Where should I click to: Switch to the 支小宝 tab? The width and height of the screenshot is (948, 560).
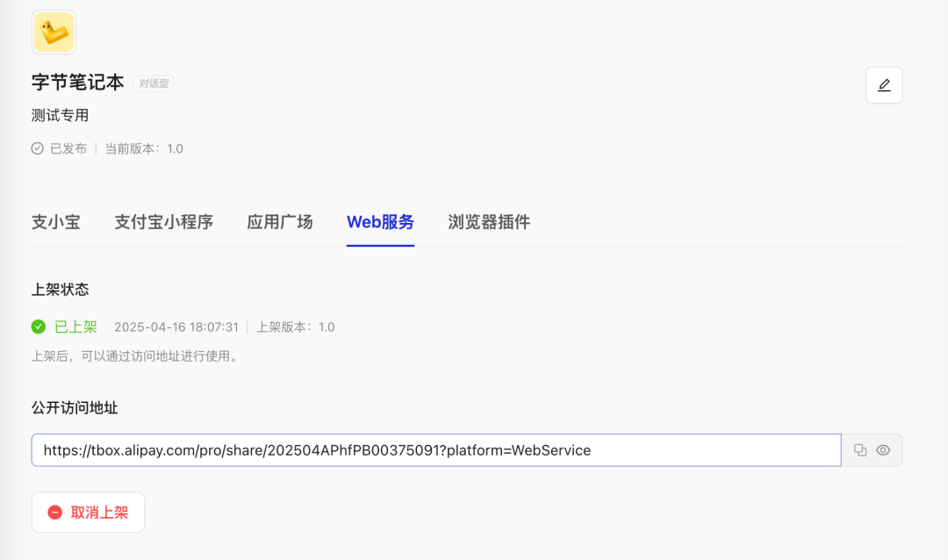[55, 222]
